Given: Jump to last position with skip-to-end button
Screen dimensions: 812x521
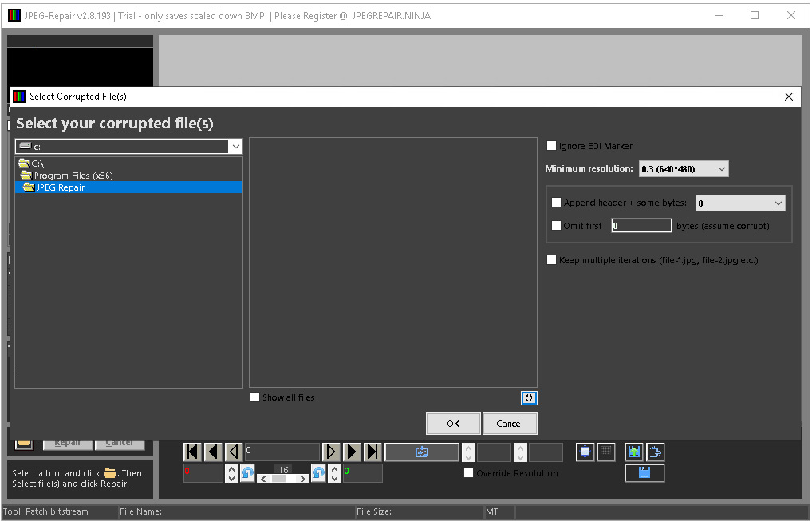Looking at the screenshot, I should 372,452.
